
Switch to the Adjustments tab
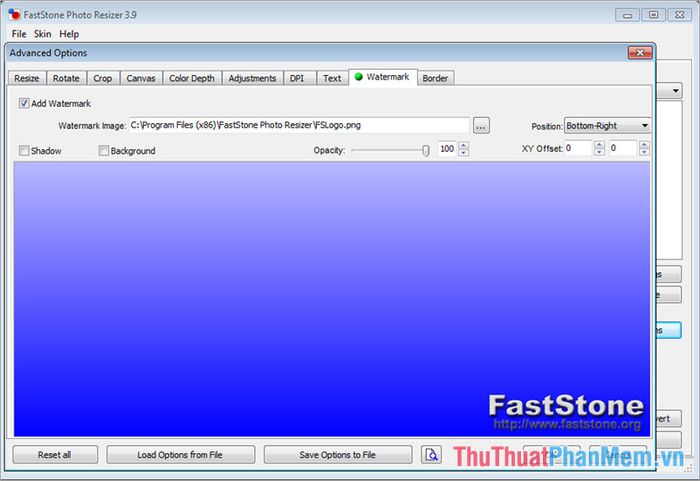[x=252, y=78]
